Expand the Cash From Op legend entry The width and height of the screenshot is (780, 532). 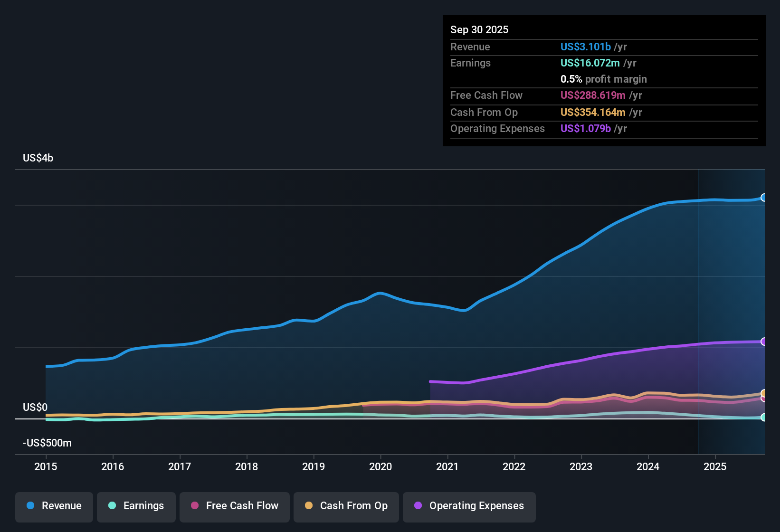click(346, 506)
